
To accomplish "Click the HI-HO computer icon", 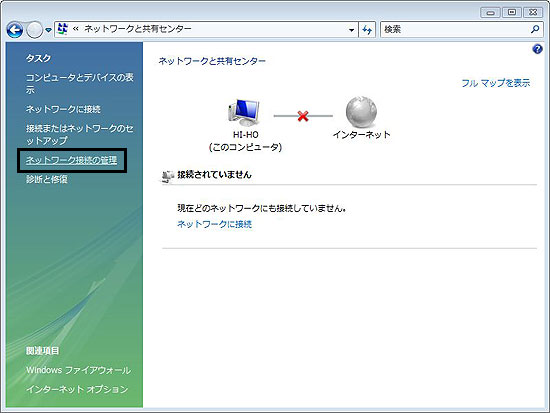I will [x=244, y=113].
